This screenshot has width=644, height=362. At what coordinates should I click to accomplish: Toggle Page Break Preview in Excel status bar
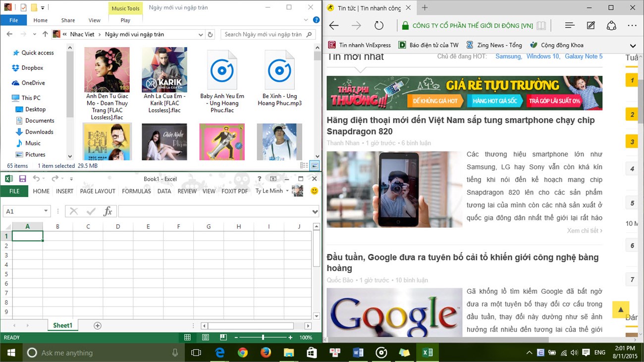223,337
